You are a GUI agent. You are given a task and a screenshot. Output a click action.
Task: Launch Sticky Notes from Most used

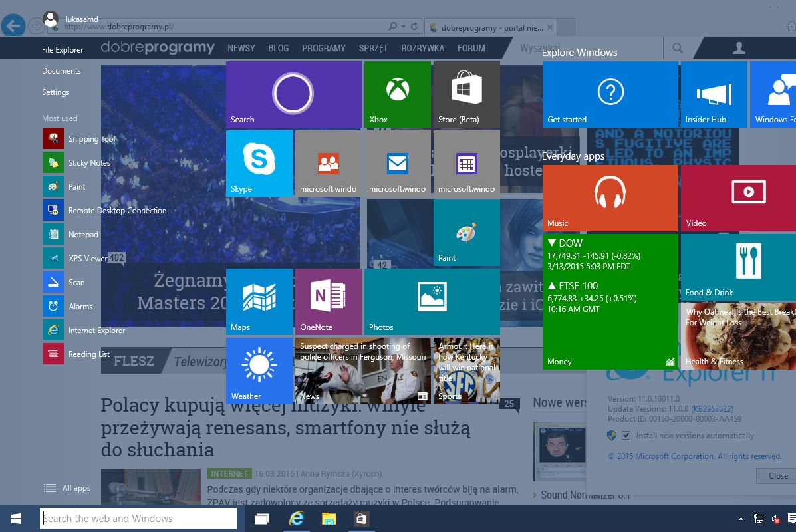[x=77, y=162]
